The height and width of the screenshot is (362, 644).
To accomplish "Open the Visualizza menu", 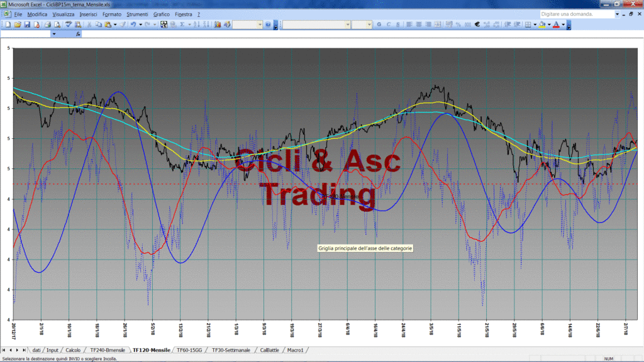I will point(64,14).
